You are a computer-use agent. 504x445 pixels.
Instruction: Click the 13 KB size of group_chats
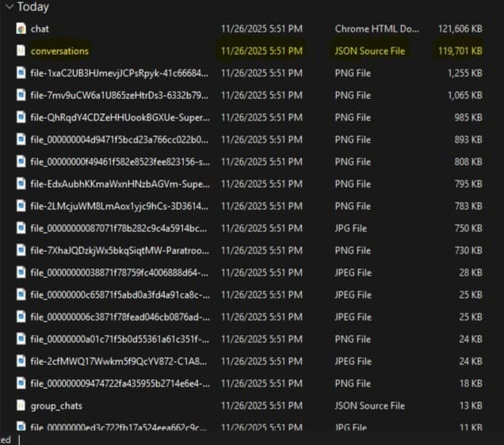[x=471, y=405]
